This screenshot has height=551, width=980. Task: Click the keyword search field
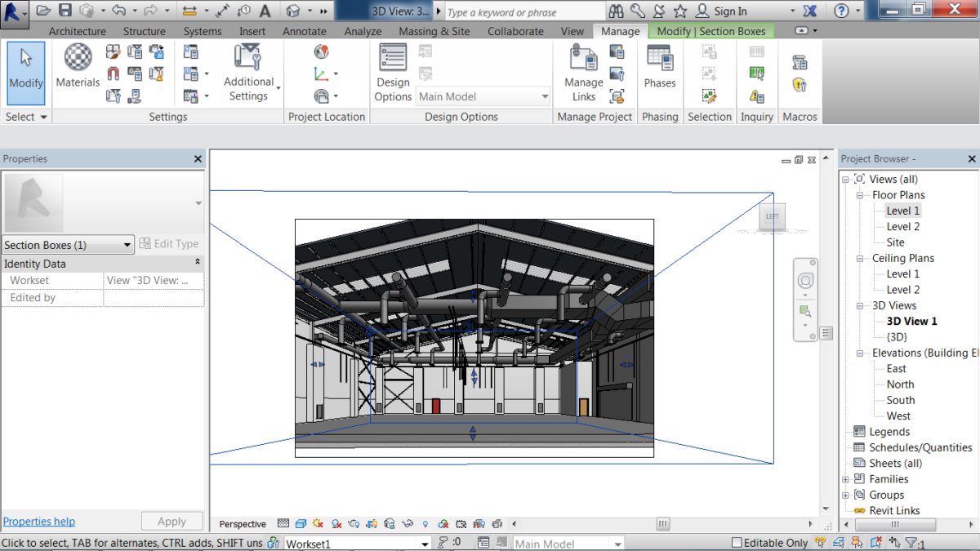click(x=523, y=11)
